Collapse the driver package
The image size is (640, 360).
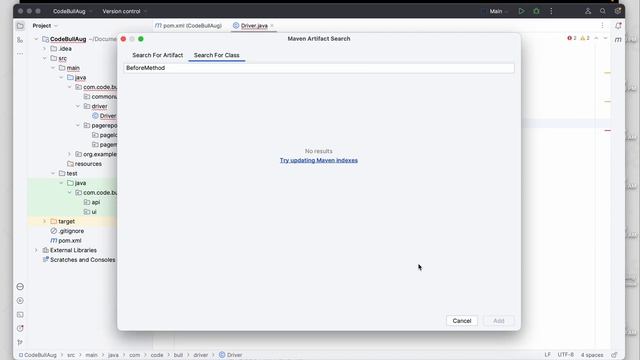(x=78, y=106)
